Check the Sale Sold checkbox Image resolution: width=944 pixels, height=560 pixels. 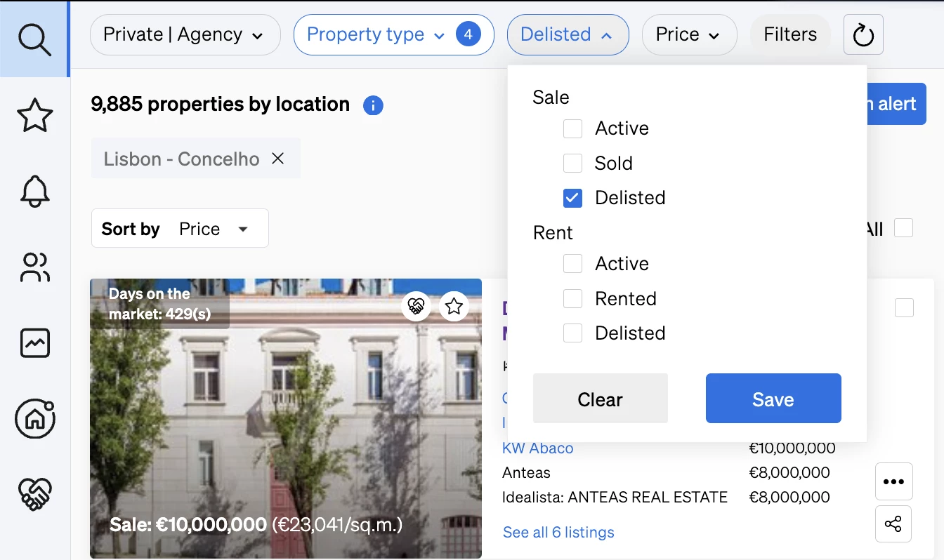pos(572,164)
